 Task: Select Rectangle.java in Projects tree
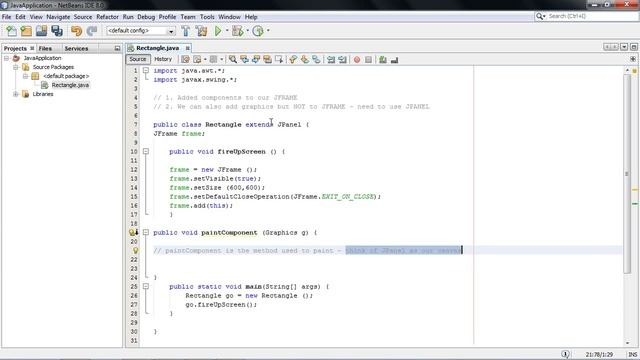pyautogui.click(x=70, y=85)
